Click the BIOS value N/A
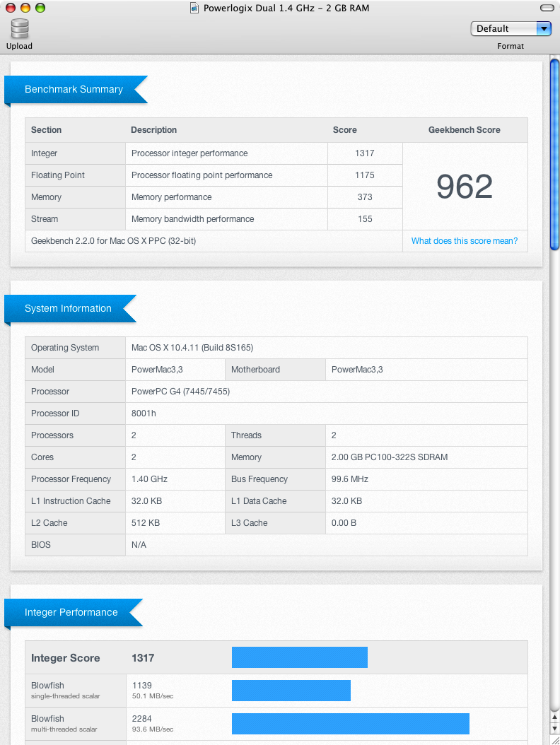 [x=139, y=544]
